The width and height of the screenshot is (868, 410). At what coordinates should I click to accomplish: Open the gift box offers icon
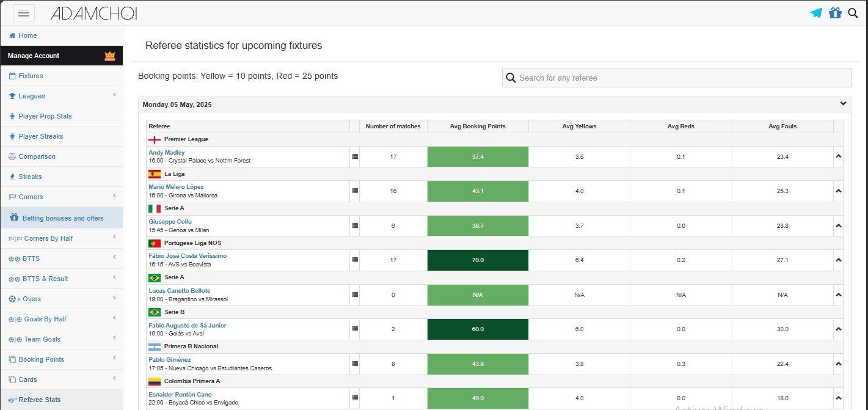pos(835,13)
